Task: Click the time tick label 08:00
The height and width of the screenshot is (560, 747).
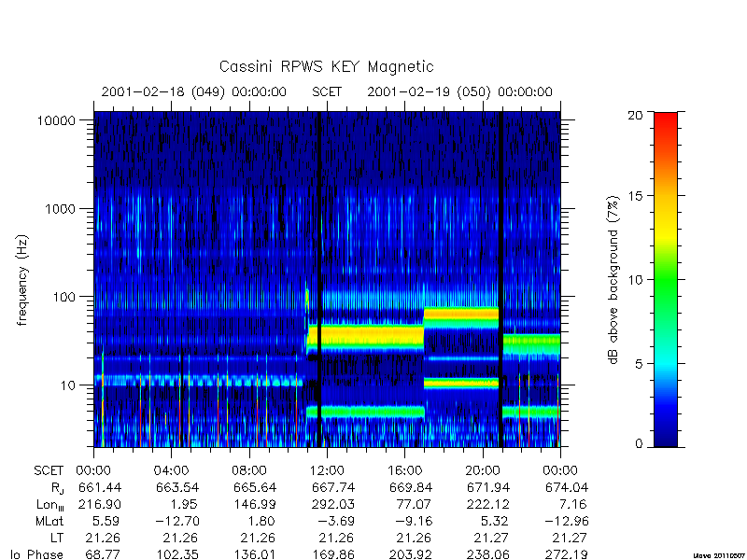Action: pyautogui.click(x=248, y=471)
